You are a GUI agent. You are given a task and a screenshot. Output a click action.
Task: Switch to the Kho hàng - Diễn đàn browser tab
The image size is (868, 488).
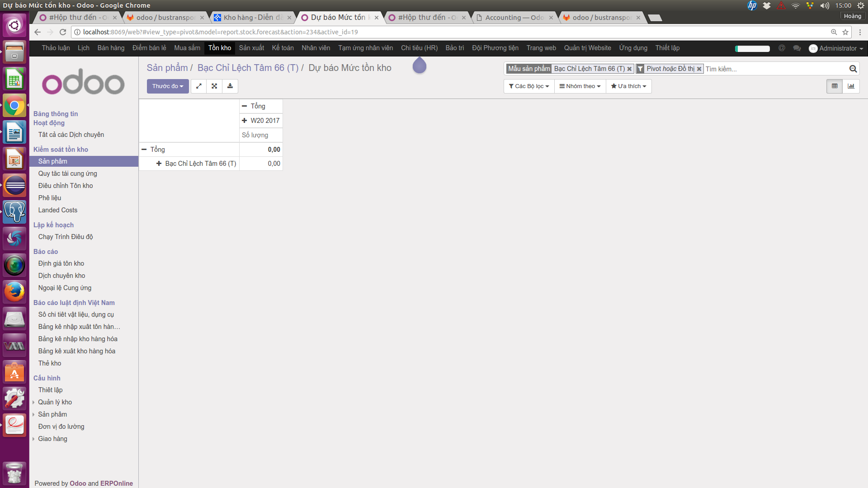pyautogui.click(x=252, y=17)
